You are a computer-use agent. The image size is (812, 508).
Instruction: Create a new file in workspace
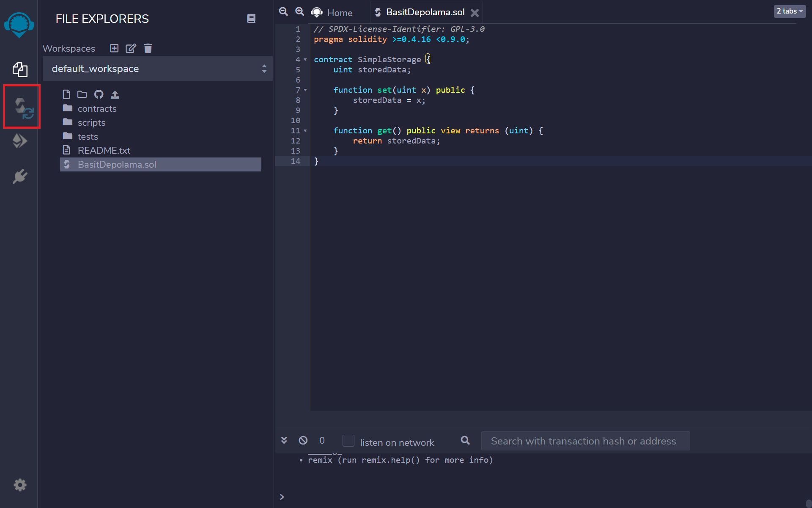[x=66, y=94]
